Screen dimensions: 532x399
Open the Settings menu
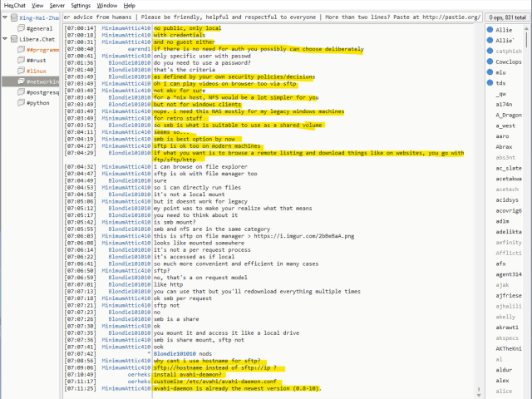[x=81, y=6]
